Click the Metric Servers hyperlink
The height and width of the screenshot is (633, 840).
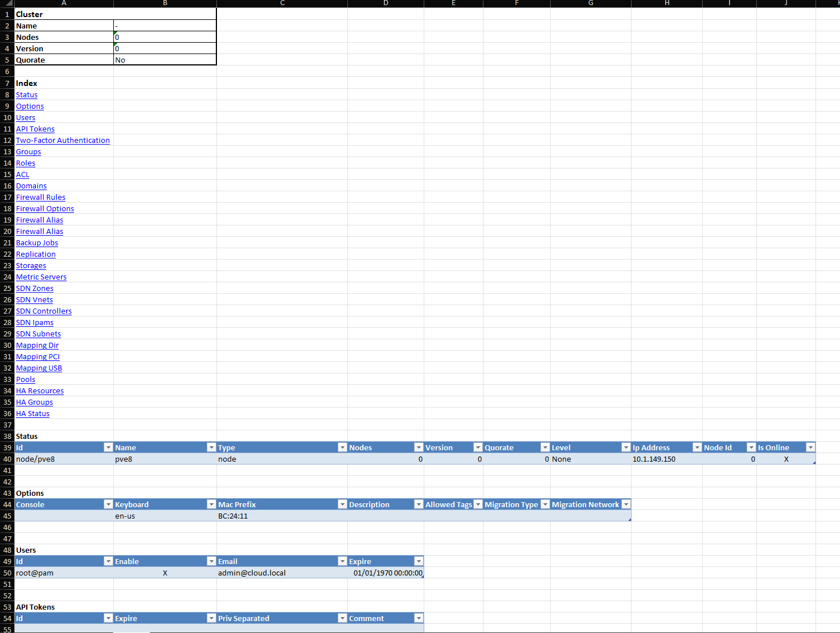(x=41, y=277)
